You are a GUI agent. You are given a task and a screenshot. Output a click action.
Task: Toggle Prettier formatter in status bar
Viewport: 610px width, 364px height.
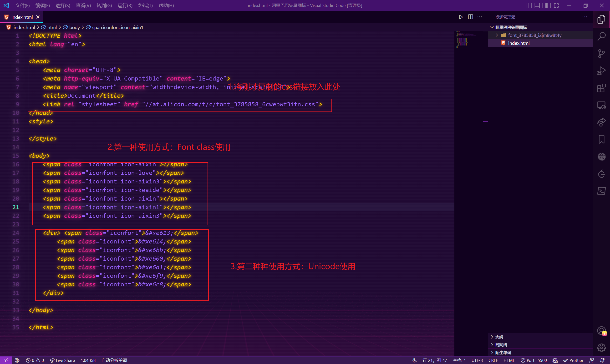click(x=573, y=360)
